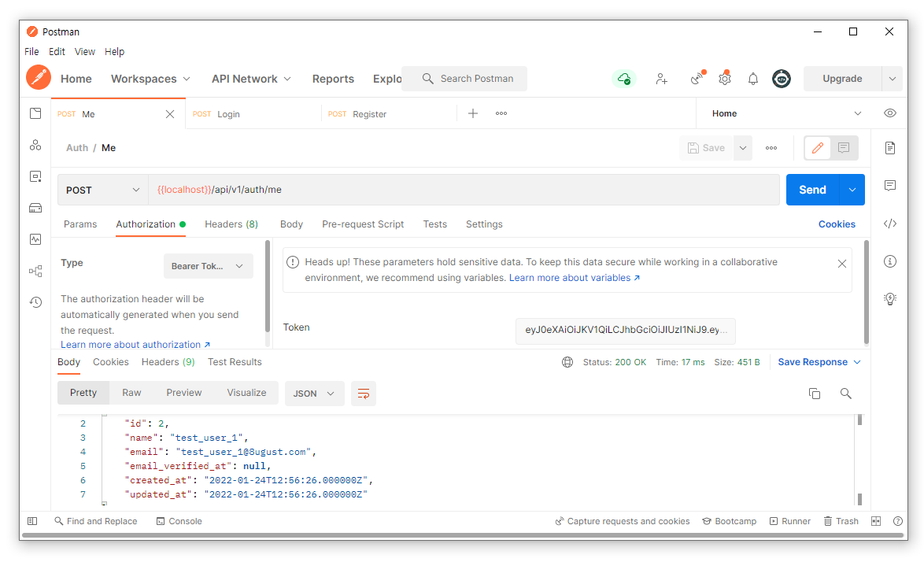The image size is (924, 562).
Task: Open the user avatar menu
Action: point(782,79)
